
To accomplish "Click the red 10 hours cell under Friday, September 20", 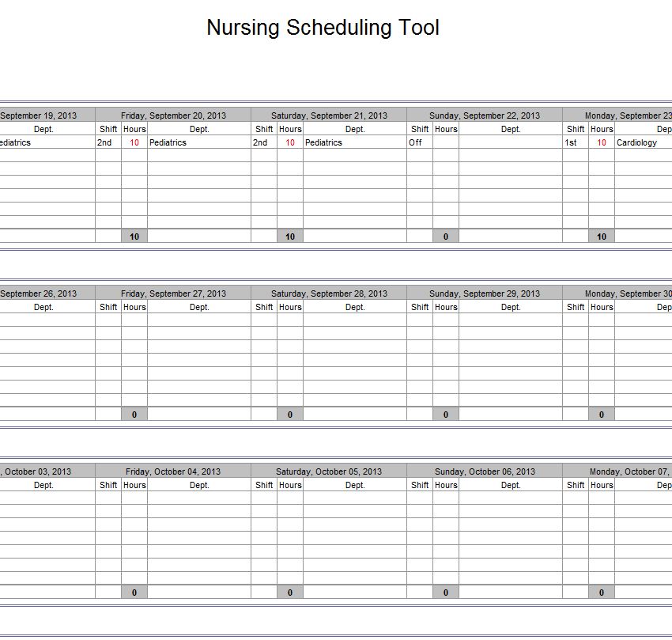I will (x=134, y=142).
